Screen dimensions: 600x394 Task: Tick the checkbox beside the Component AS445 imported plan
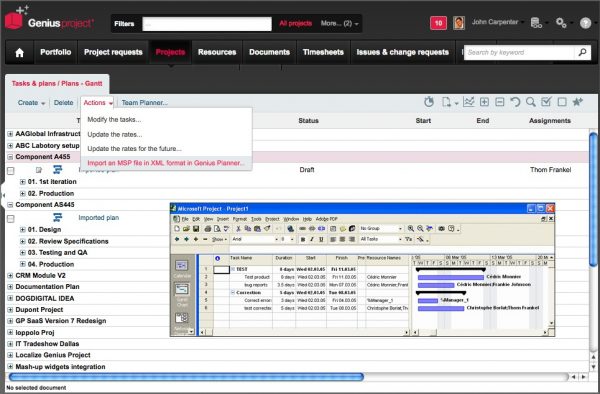tap(11, 218)
